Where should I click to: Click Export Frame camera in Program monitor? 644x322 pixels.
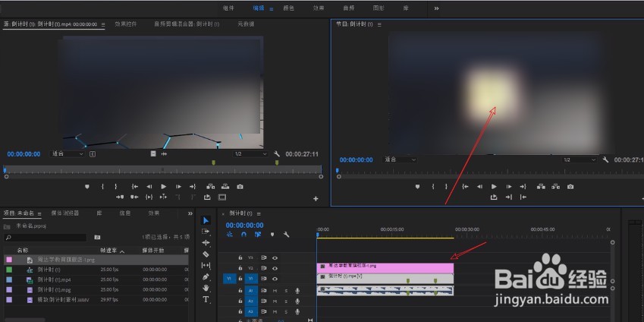570,187
